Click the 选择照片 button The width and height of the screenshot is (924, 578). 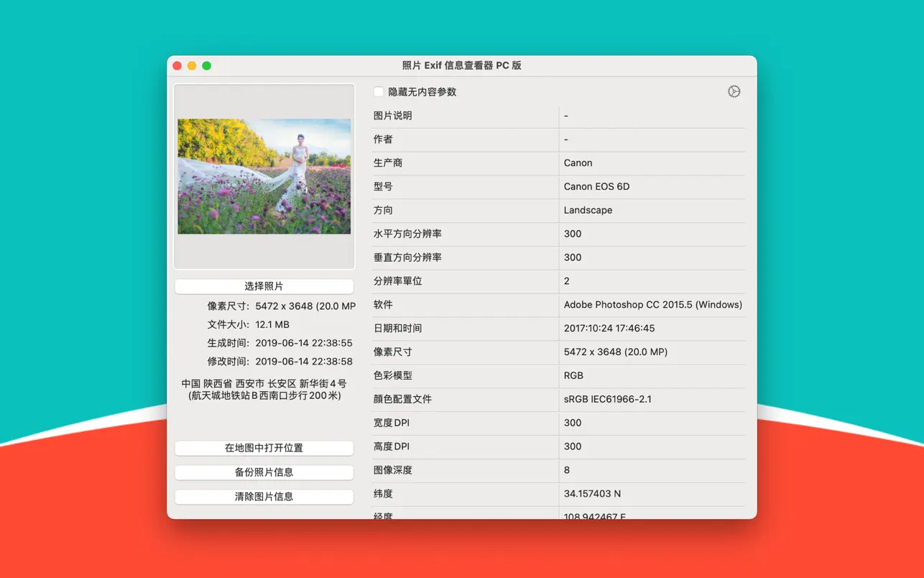click(x=264, y=286)
